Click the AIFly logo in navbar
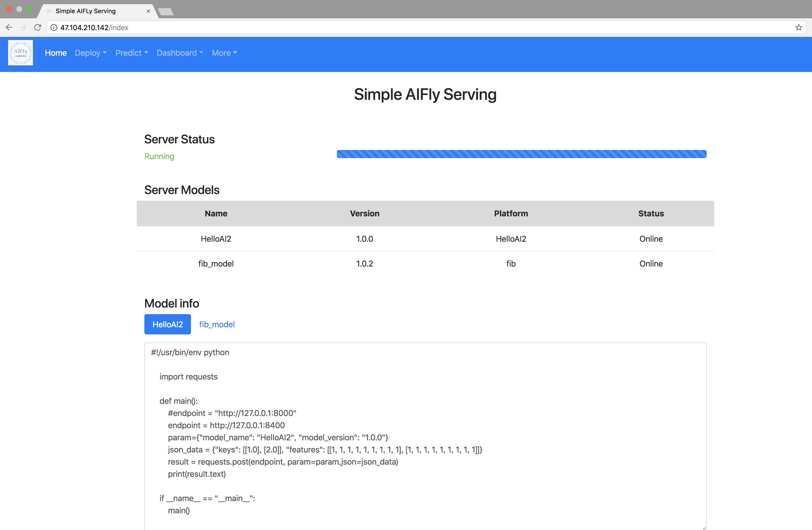The image size is (812, 530). point(21,53)
